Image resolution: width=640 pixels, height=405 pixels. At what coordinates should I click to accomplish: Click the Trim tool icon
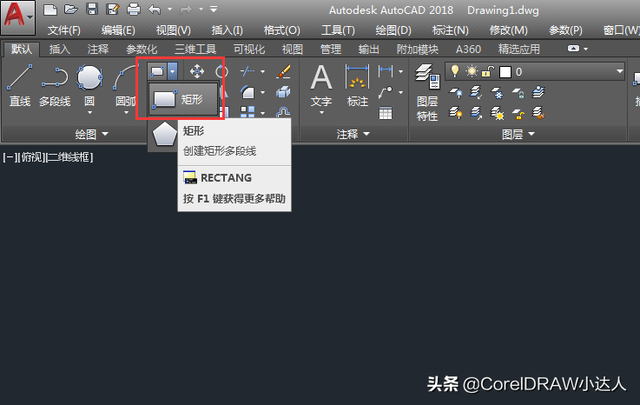pyautogui.click(x=248, y=71)
